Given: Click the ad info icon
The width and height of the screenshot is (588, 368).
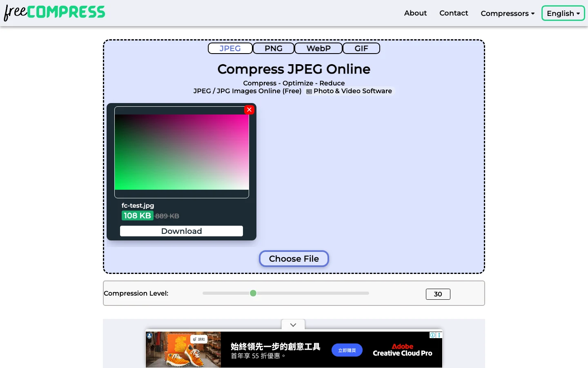Looking at the screenshot, I should (432, 335).
